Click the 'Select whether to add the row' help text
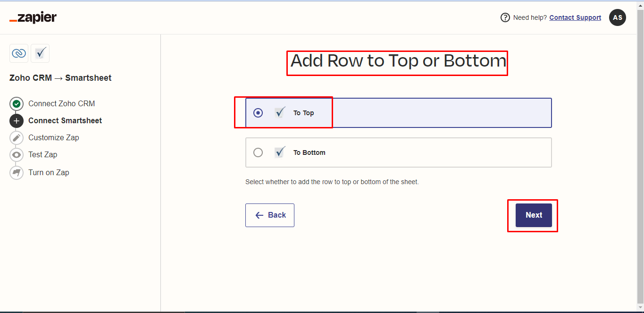Viewport: 644px width, 313px height. click(x=332, y=182)
